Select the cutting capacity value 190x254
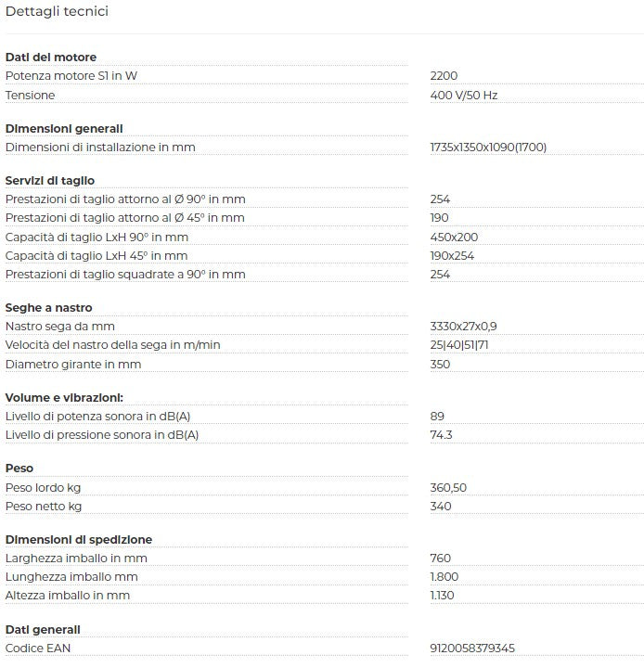 [453, 256]
